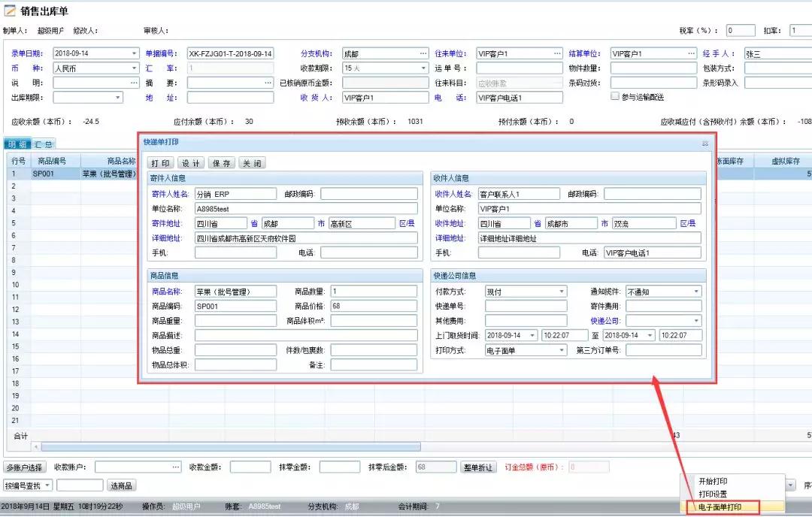
Task: Click the 商品编号 column header
Action: (x=52, y=161)
